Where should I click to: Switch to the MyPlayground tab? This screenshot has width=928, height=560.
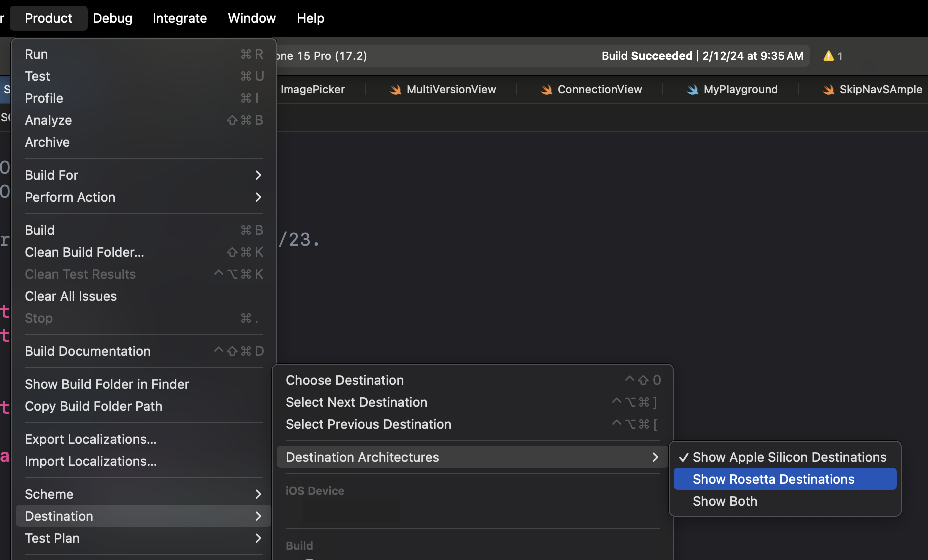tap(732, 90)
